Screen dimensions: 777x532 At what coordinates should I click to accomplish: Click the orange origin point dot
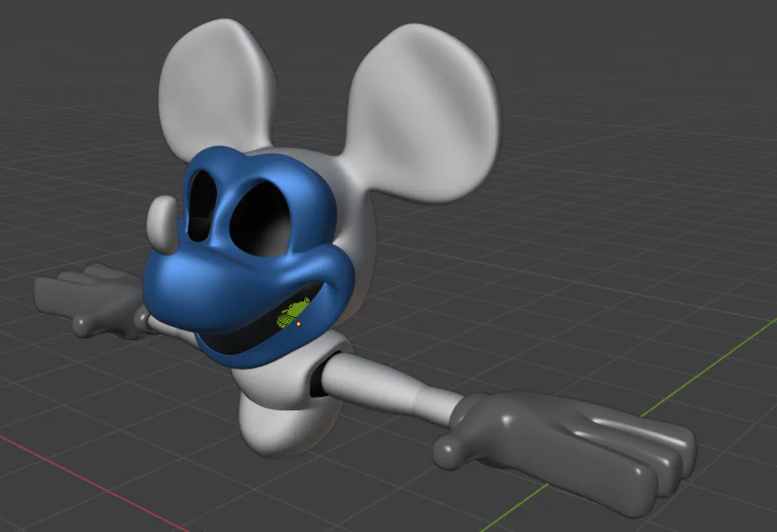299,324
